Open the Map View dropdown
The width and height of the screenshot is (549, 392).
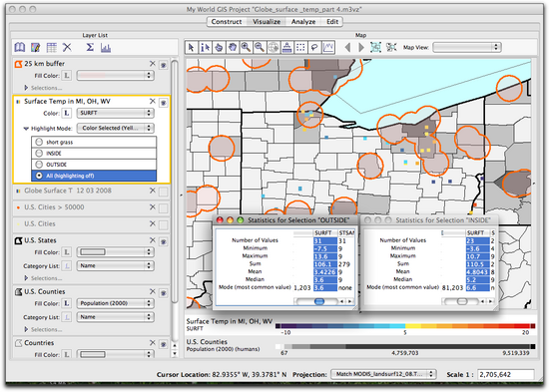point(467,47)
